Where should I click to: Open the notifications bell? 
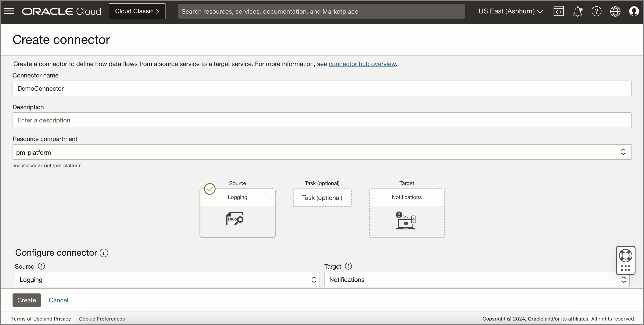pos(577,11)
